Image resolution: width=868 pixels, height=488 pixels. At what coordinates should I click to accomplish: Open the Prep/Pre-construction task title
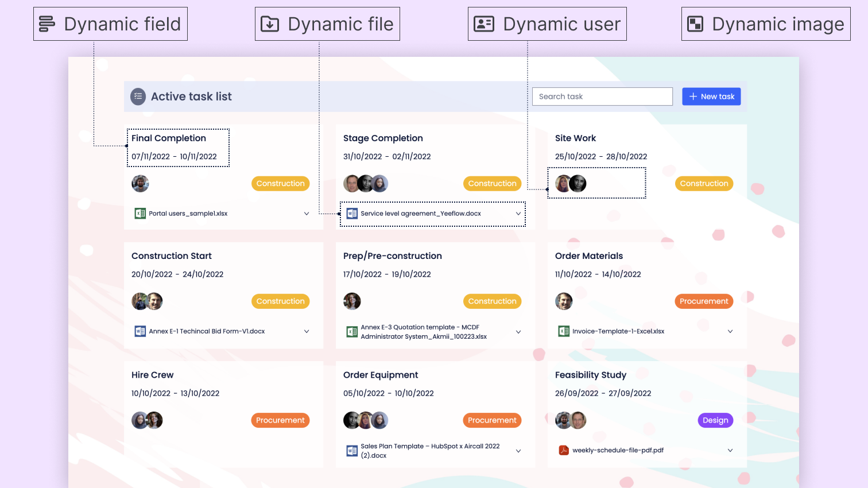(x=393, y=256)
